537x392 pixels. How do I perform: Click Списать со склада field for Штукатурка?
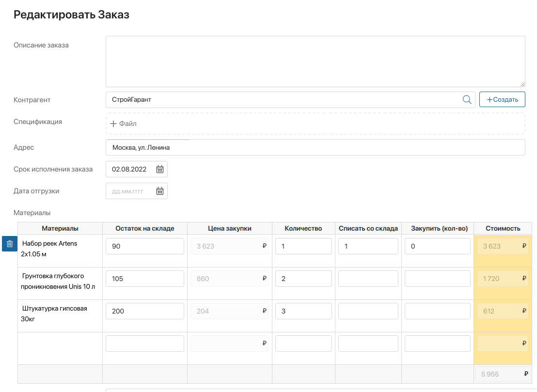click(x=368, y=311)
